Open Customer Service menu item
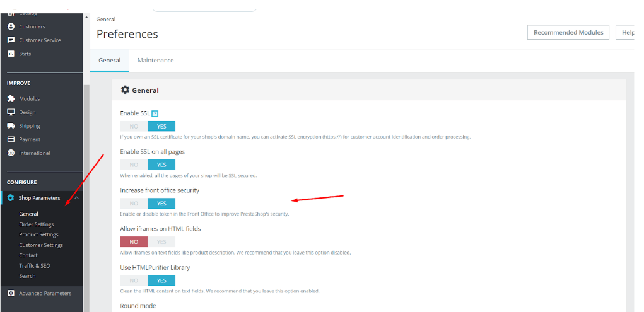This screenshot has width=644, height=312. pyautogui.click(x=40, y=40)
